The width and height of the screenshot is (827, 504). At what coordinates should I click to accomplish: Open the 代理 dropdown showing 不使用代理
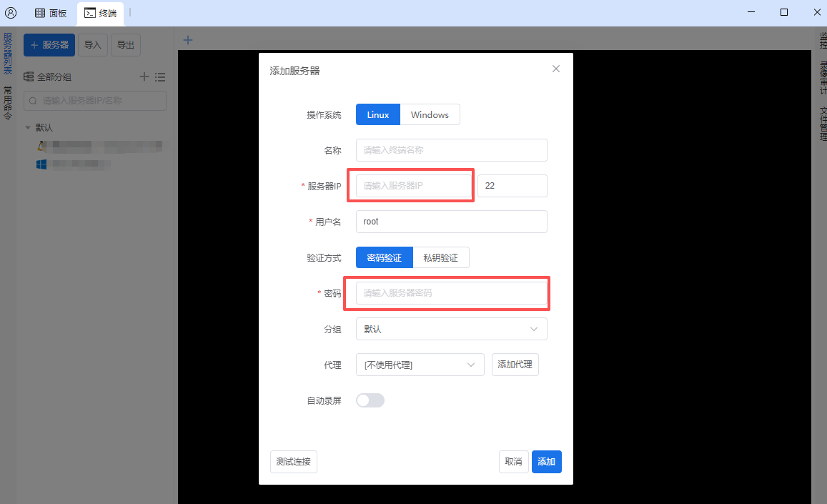pos(420,365)
